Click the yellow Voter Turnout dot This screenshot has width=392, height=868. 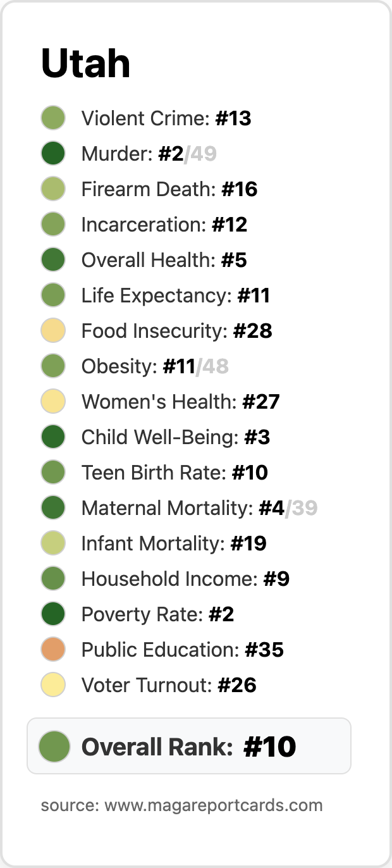coord(53,685)
